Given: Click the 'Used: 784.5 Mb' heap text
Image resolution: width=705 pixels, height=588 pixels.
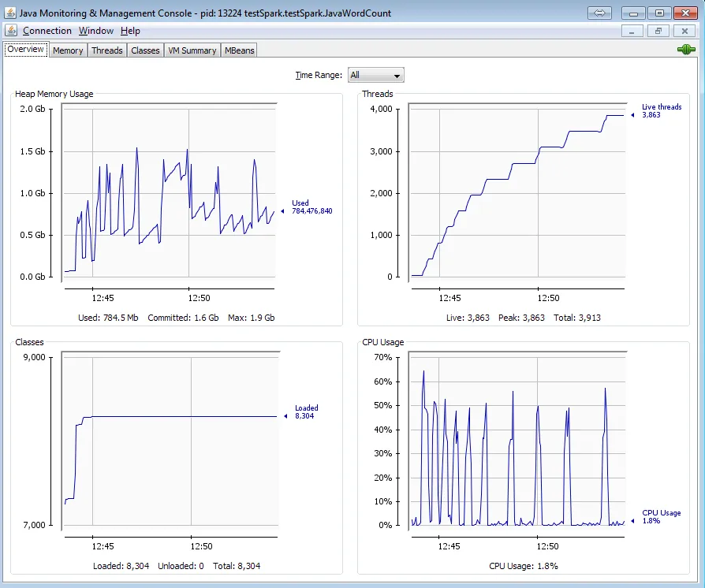Looking at the screenshot, I should tap(108, 318).
